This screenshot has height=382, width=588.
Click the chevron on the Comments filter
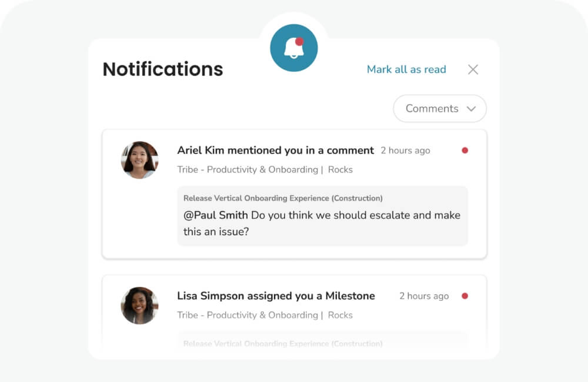(x=471, y=109)
